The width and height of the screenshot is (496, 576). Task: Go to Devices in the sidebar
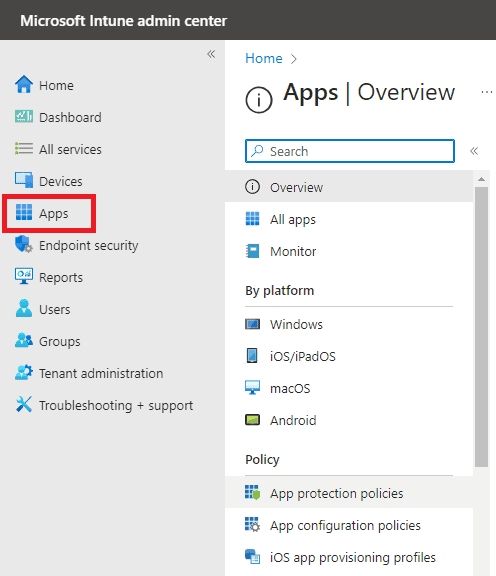tap(61, 181)
